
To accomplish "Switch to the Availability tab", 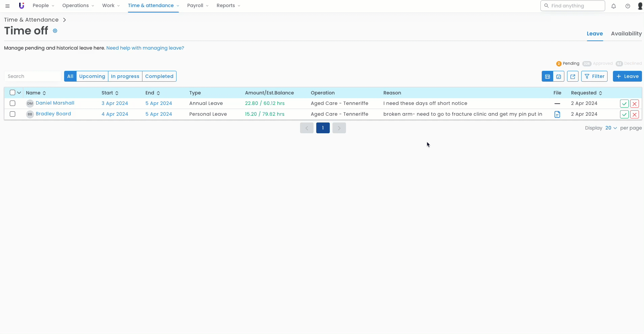I will tap(626, 34).
